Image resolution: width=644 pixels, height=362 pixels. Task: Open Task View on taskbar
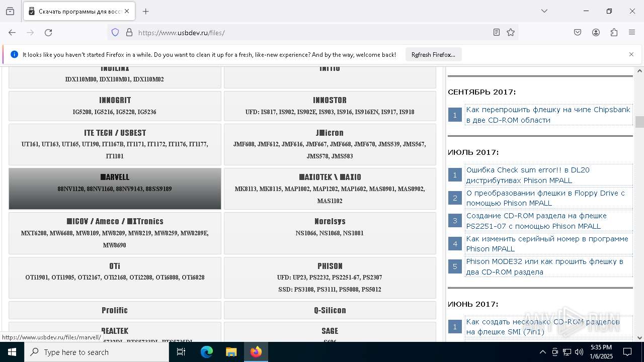(x=181, y=352)
